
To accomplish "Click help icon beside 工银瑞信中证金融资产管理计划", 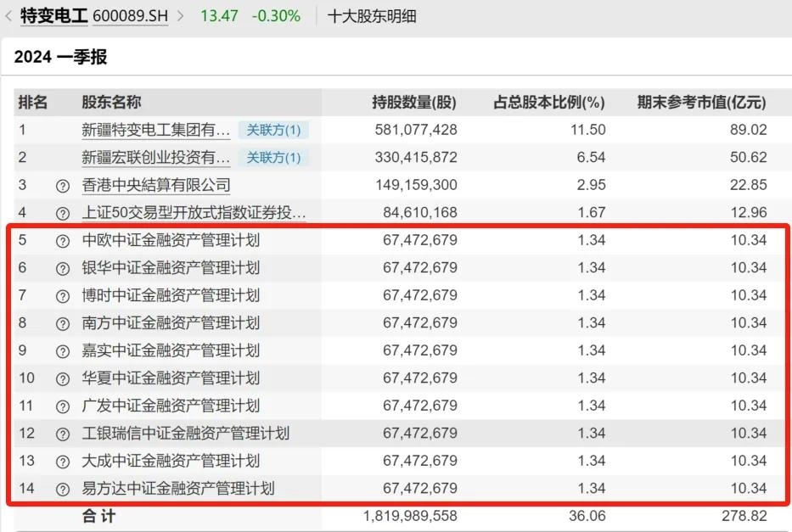I will 63,434.
